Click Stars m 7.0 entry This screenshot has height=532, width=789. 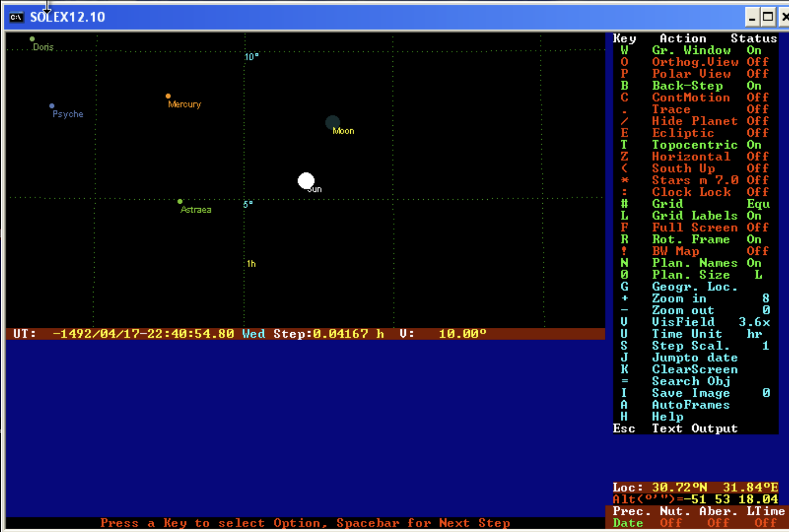(x=695, y=180)
